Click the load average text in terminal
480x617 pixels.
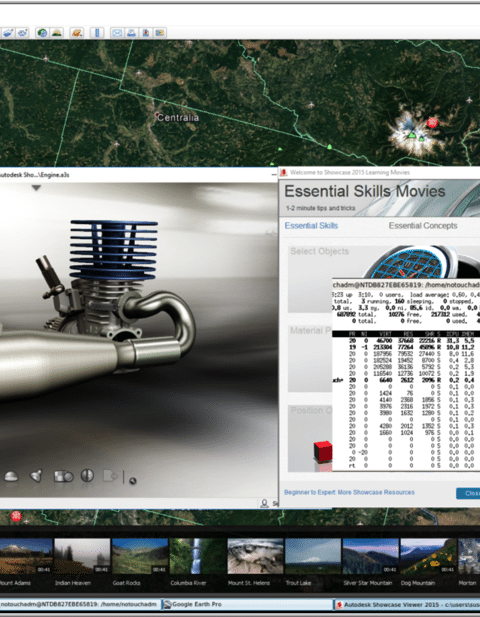[x=445, y=295]
